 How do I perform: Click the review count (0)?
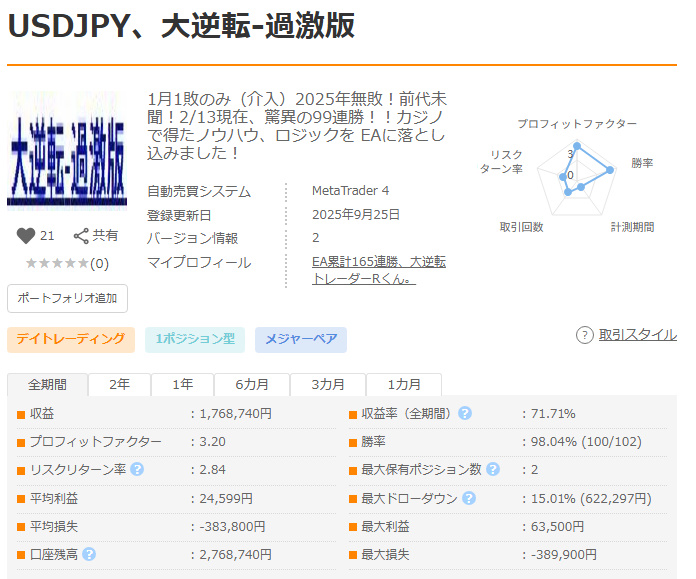coord(99,264)
